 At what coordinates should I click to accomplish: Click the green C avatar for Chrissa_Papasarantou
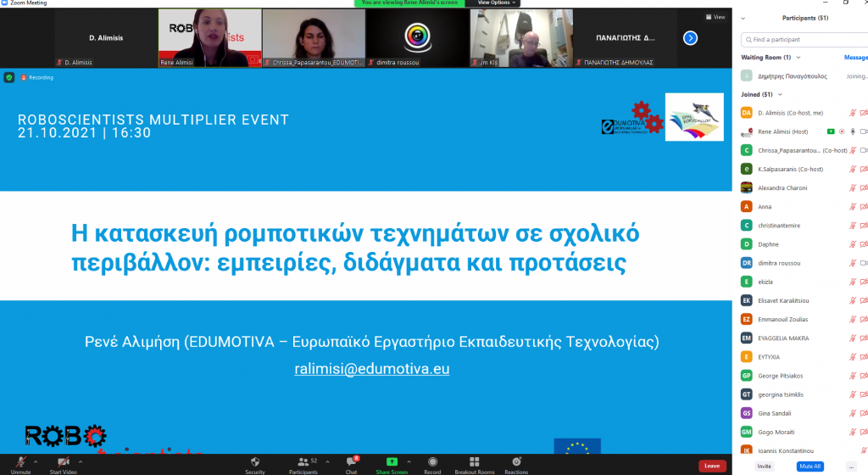(746, 150)
